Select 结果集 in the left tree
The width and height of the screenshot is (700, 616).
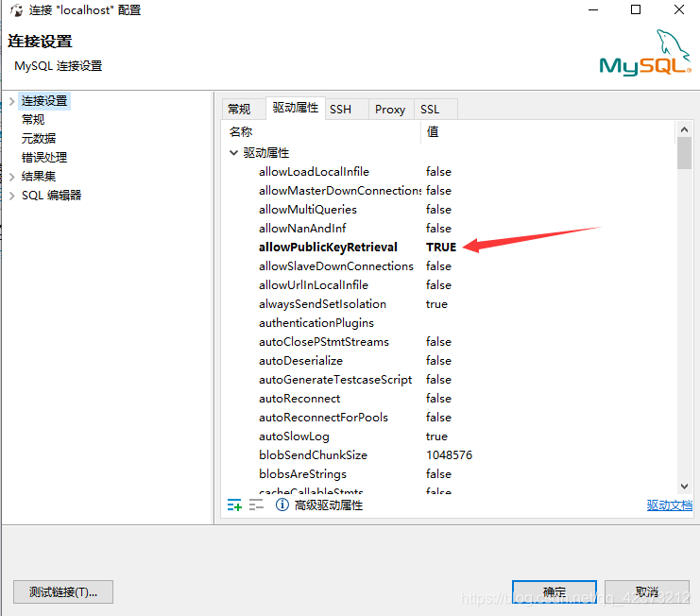tap(39, 177)
